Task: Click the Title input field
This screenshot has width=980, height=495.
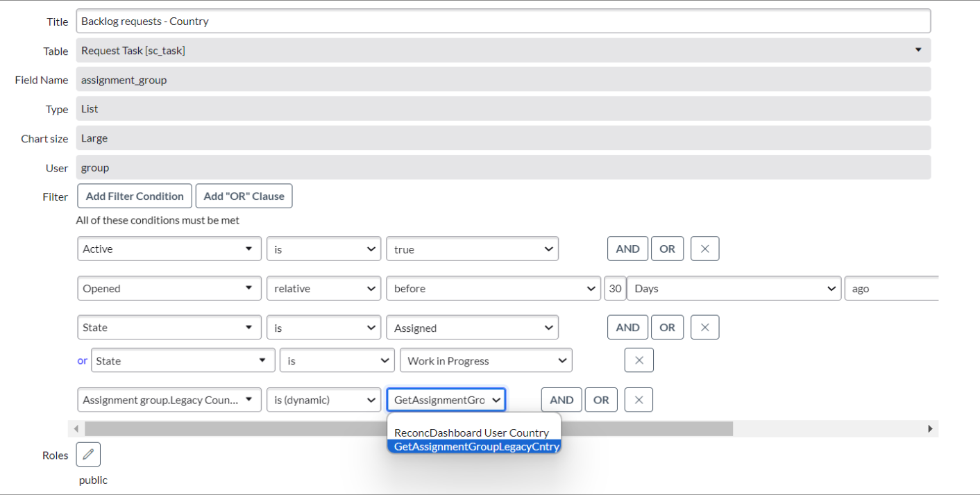Action: click(x=503, y=21)
